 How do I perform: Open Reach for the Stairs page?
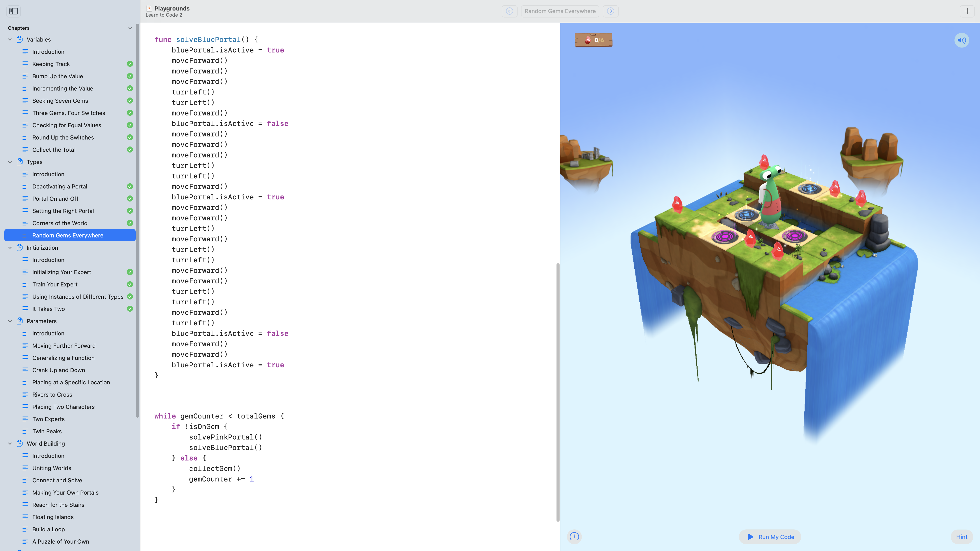(70, 505)
